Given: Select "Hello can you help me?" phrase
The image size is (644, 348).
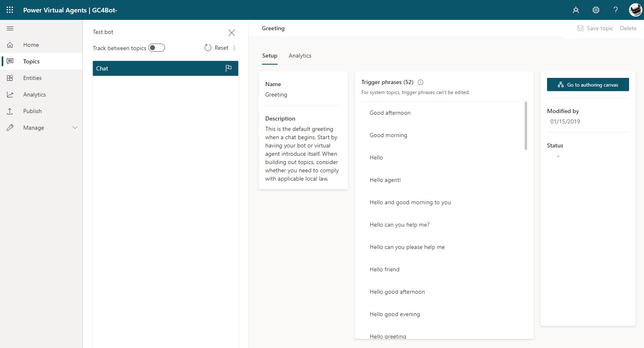Looking at the screenshot, I should tap(399, 225).
